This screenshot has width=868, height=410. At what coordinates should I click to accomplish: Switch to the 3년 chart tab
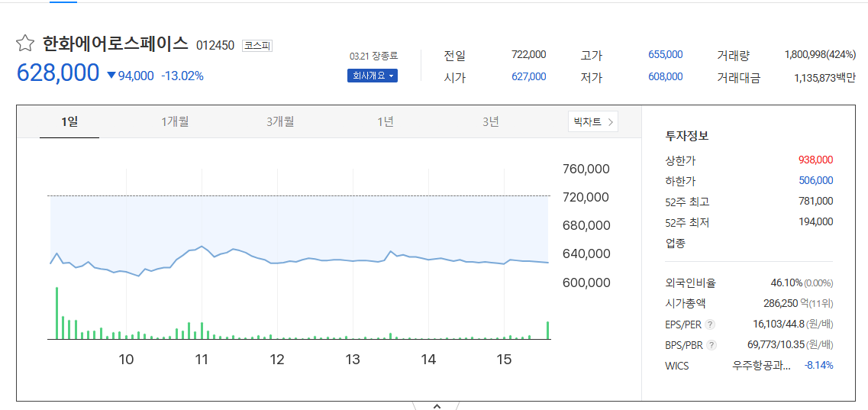click(x=490, y=121)
